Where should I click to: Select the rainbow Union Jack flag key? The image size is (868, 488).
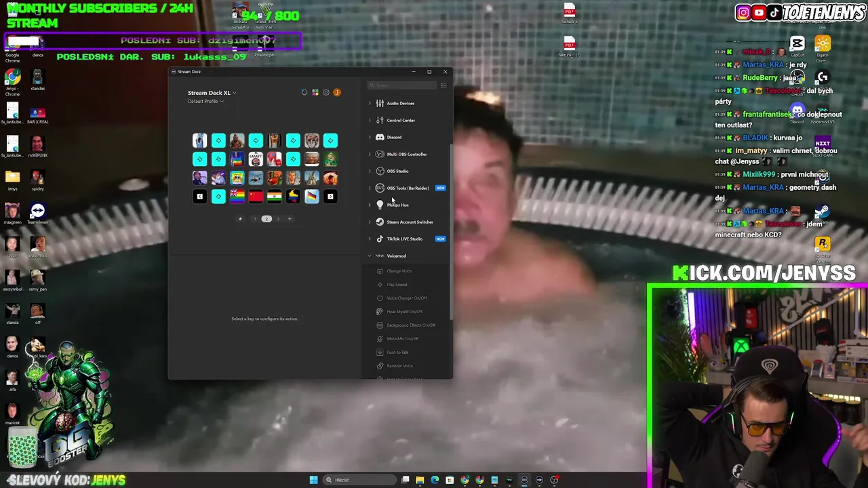(237, 197)
